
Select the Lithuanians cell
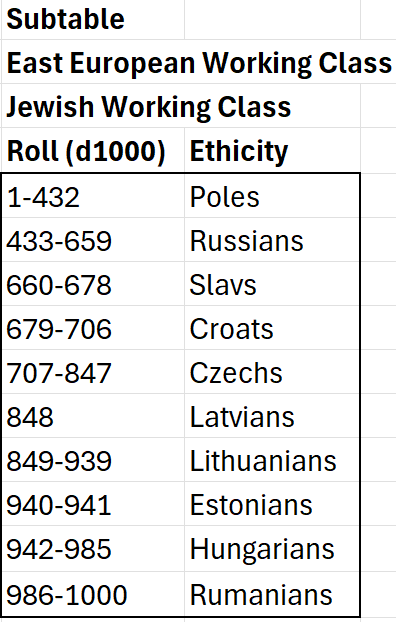(272, 460)
